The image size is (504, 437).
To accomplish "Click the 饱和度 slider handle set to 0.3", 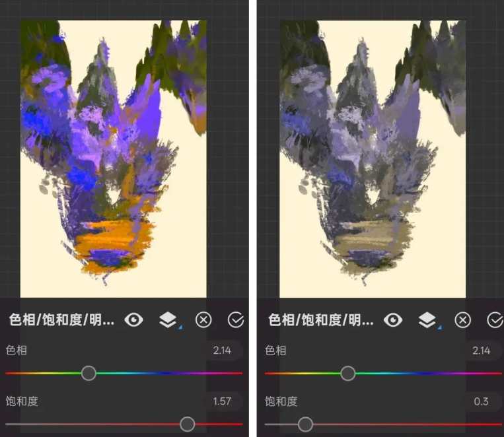I will click(x=305, y=424).
